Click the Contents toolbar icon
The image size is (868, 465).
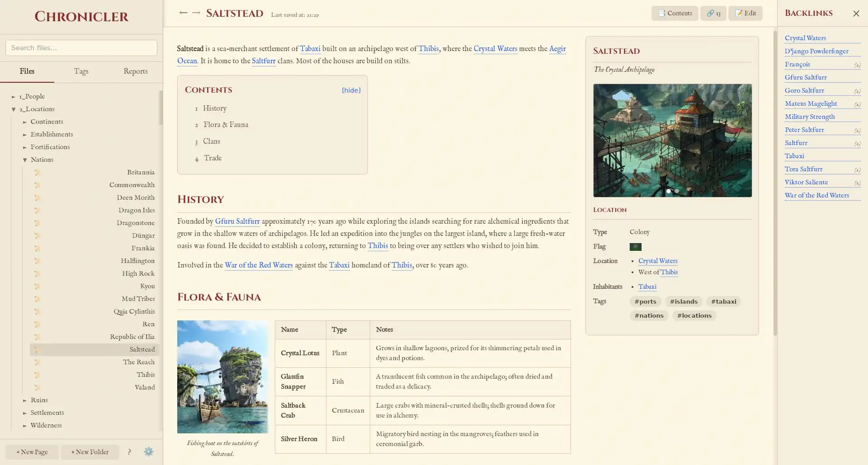click(662, 13)
